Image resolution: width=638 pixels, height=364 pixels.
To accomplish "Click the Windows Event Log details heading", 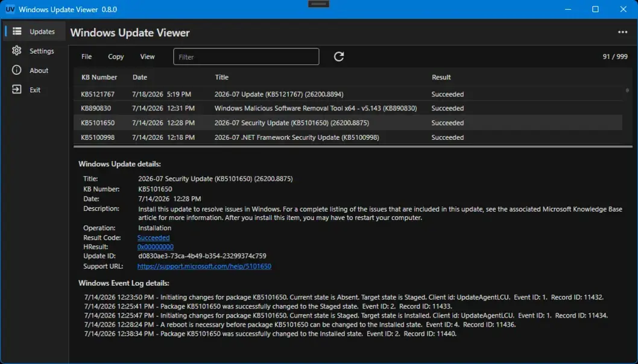I will (124, 283).
